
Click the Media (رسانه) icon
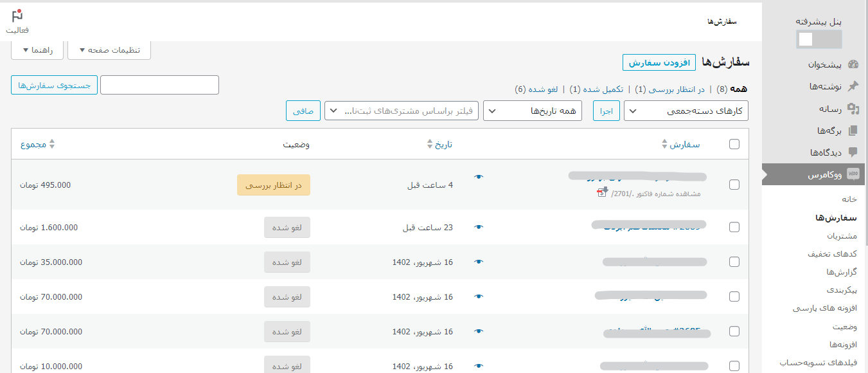tap(853, 109)
